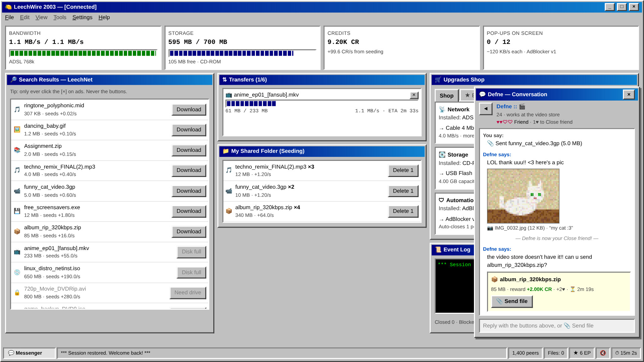Open the File menu

[9, 17]
